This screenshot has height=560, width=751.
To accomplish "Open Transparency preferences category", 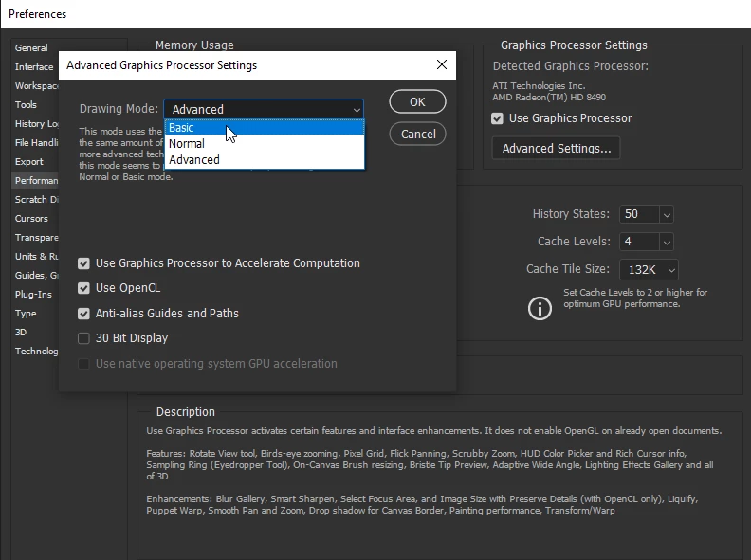I will click(x=36, y=238).
